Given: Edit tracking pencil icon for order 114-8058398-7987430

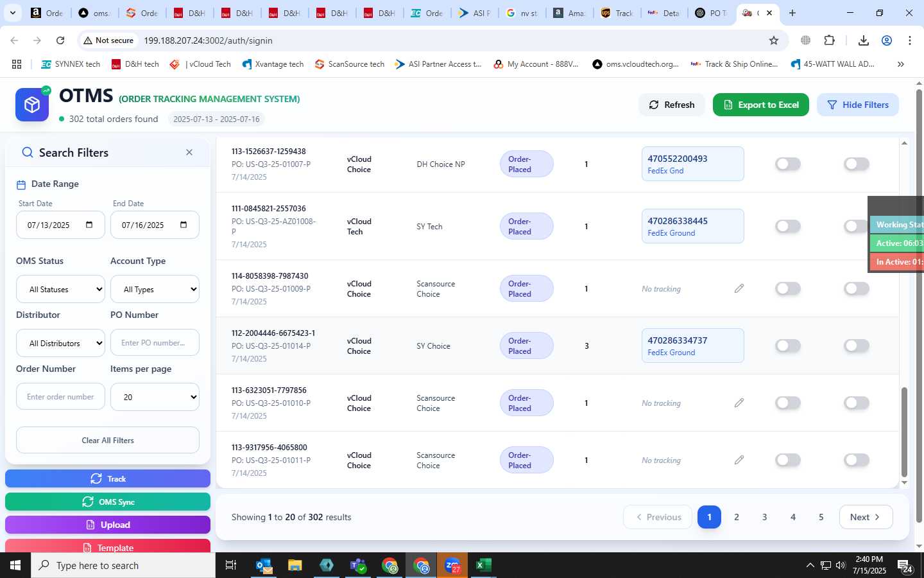Looking at the screenshot, I should [739, 288].
